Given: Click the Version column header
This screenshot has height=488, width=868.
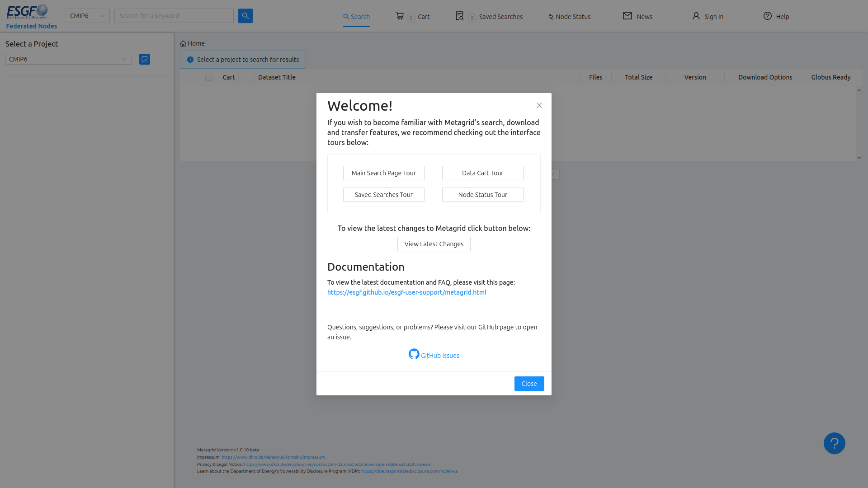Looking at the screenshot, I should tap(695, 77).
